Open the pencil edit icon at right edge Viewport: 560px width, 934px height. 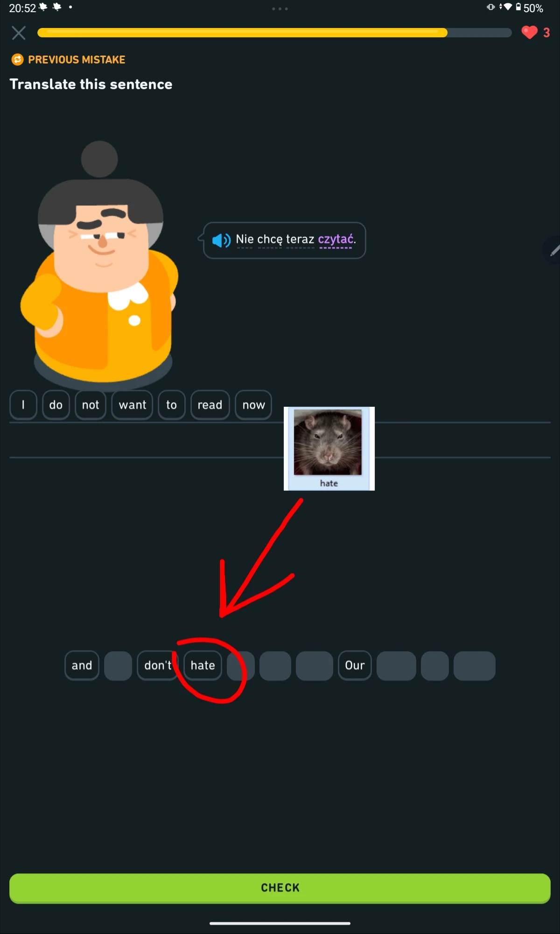553,251
